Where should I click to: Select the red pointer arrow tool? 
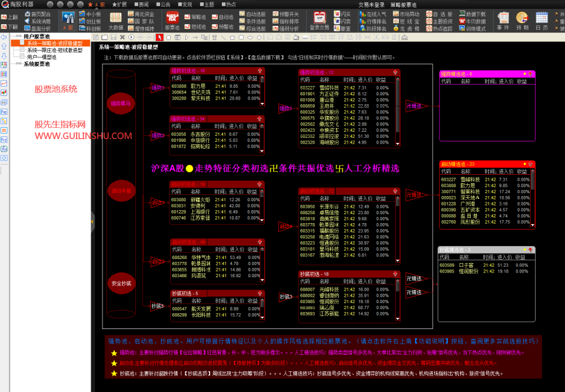(x=159, y=38)
